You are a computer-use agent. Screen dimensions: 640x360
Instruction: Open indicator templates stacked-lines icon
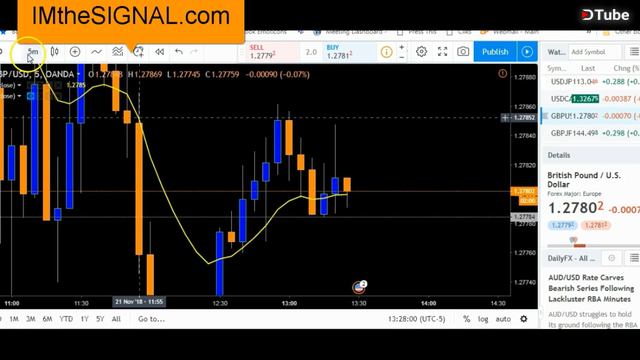118,52
